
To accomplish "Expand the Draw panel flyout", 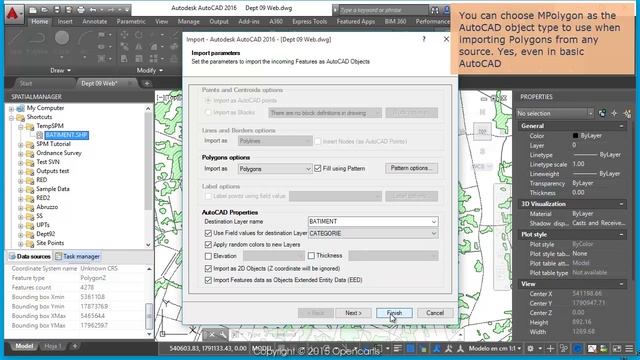I will click(x=60, y=70).
